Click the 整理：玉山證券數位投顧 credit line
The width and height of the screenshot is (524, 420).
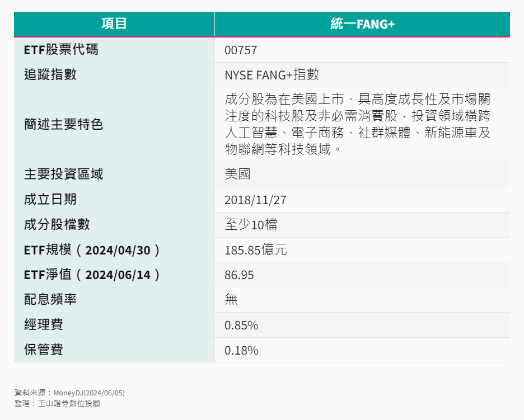point(57,403)
